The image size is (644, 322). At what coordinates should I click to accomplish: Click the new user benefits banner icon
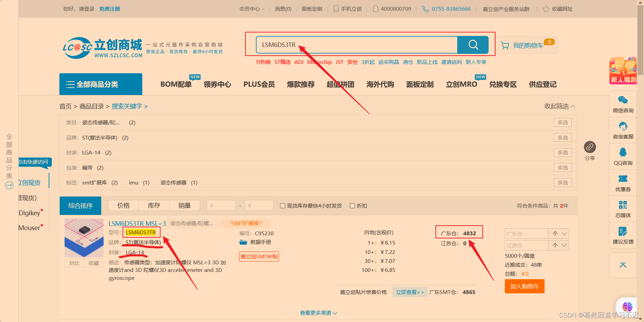623,70
